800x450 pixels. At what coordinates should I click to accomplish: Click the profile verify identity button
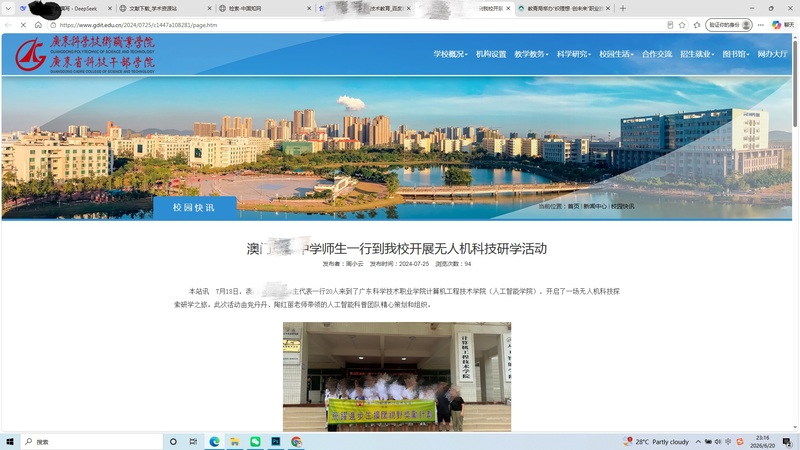pos(729,24)
